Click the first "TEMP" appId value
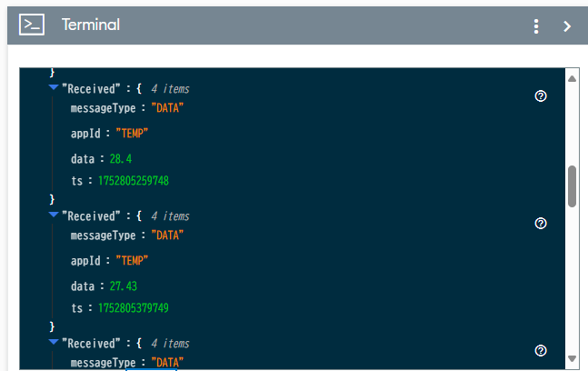The image size is (588, 371). (132, 133)
